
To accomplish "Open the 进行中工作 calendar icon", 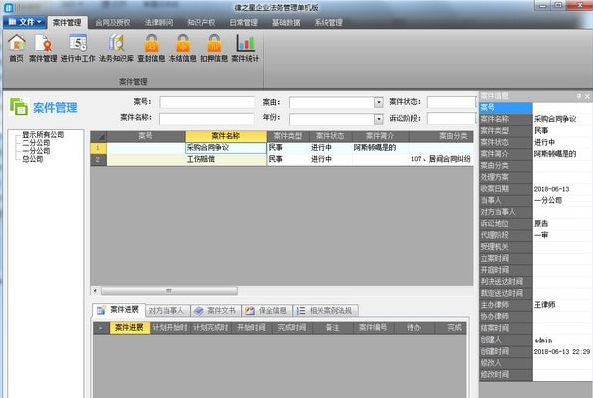I will [x=78, y=48].
